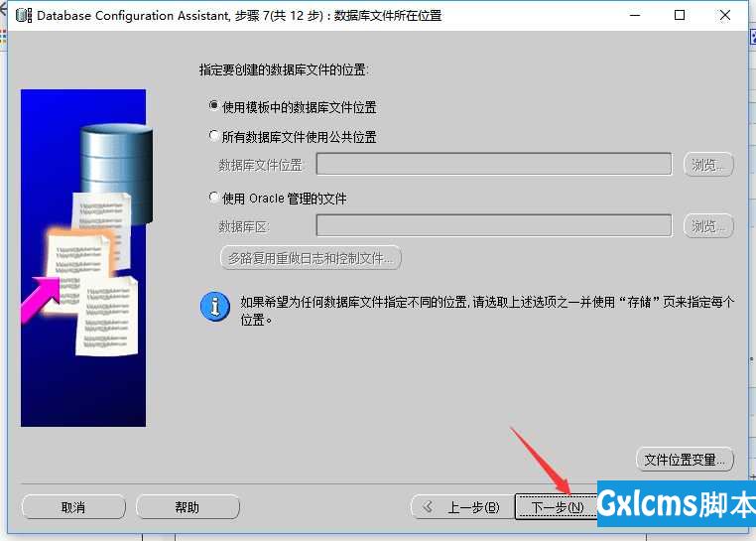Click the info note starting 如果希望为任何数据库文件
This screenshot has height=541, width=756.
click(x=487, y=311)
